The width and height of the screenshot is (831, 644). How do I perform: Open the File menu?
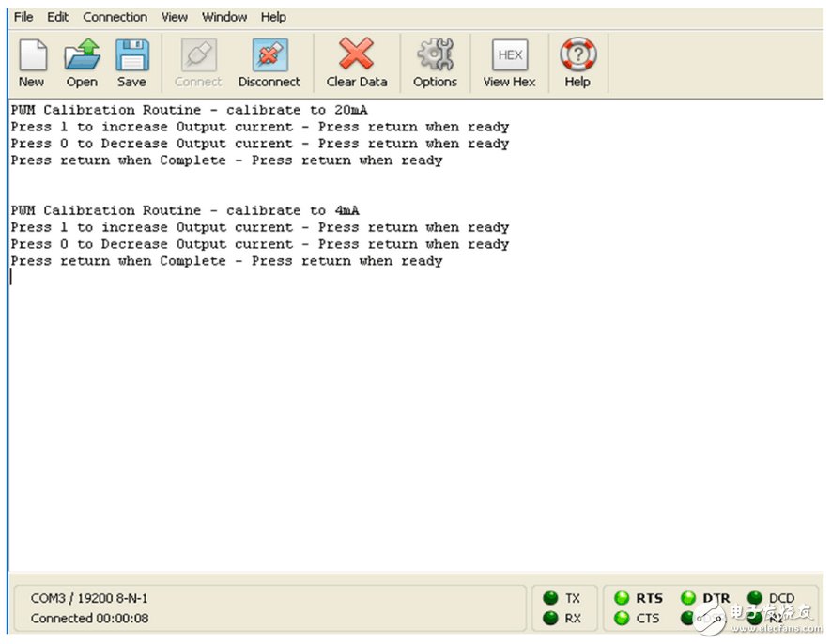(x=23, y=17)
